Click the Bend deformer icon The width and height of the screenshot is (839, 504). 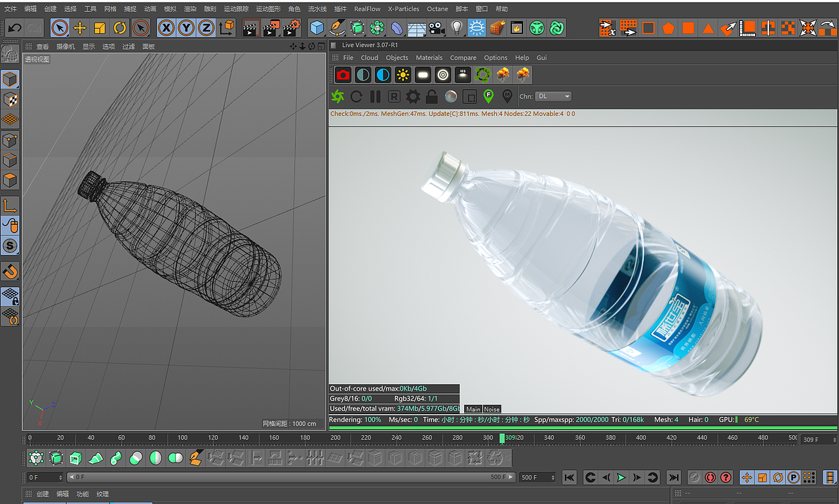click(397, 28)
